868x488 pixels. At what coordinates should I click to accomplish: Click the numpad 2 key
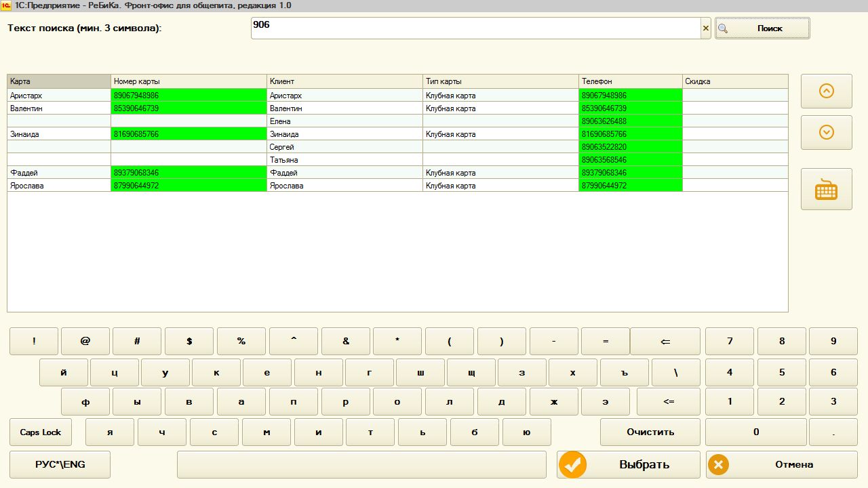pyautogui.click(x=782, y=401)
